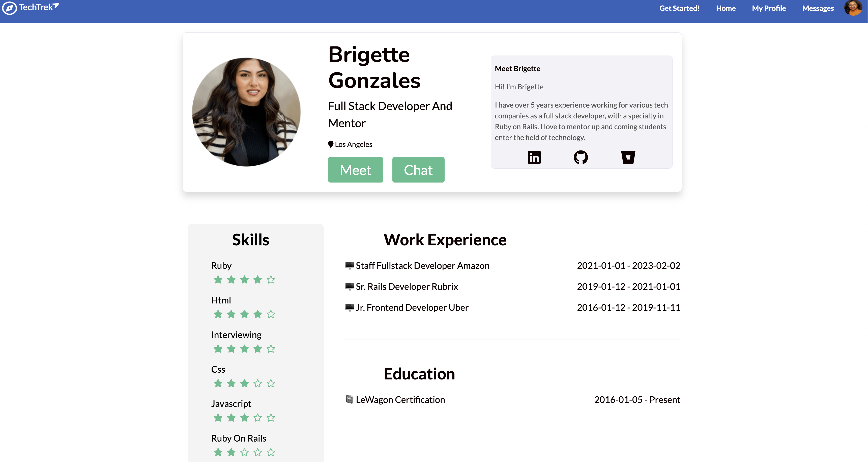
Task: Click the third star under Ruby On Rails
Action: tap(244, 453)
